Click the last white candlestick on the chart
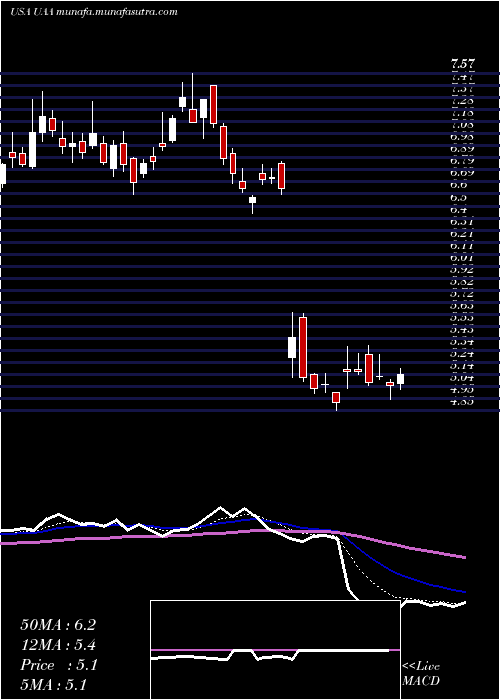Screen dimensions: 500x700 pyautogui.click(x=400, y=379)
